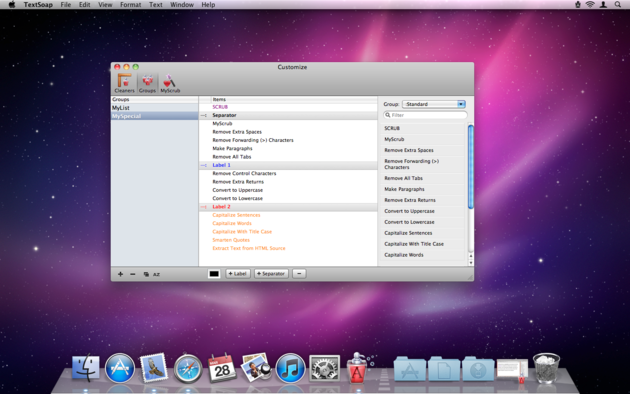Click the + Label button
Image resolution: width=630 pixels, height=394 pixels.
pyautogui.click(x=237, y=274)
